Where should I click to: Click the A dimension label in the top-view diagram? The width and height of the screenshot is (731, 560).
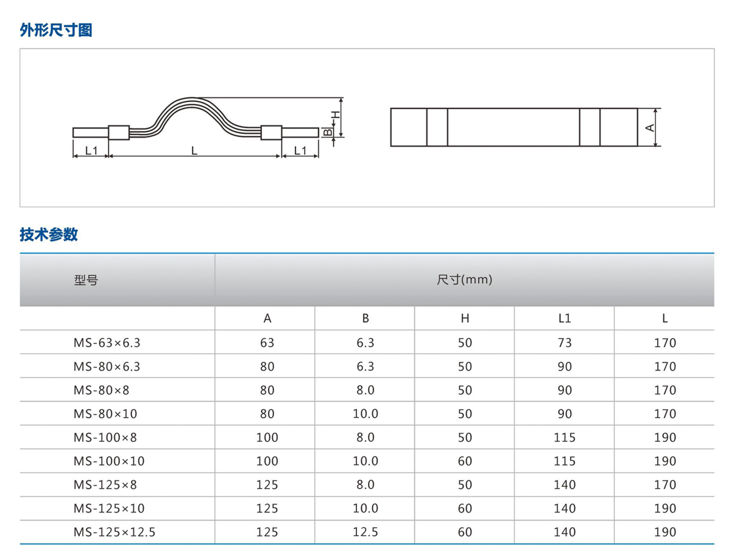click(x=650, y=127)
